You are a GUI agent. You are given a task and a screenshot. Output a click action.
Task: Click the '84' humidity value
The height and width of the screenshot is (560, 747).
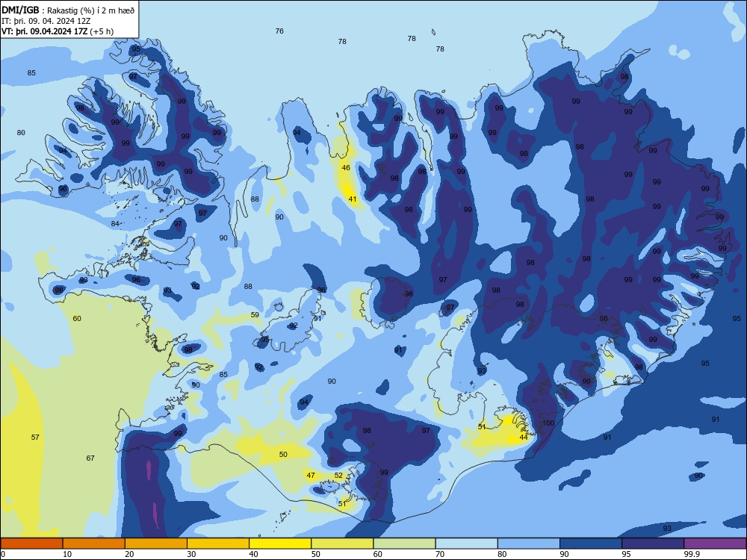coord(115,224)
